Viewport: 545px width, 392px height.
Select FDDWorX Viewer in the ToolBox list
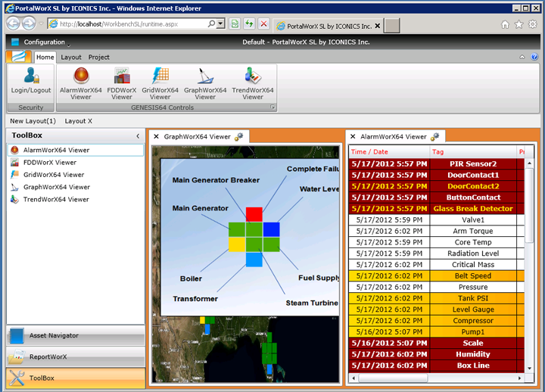(76, 162)
